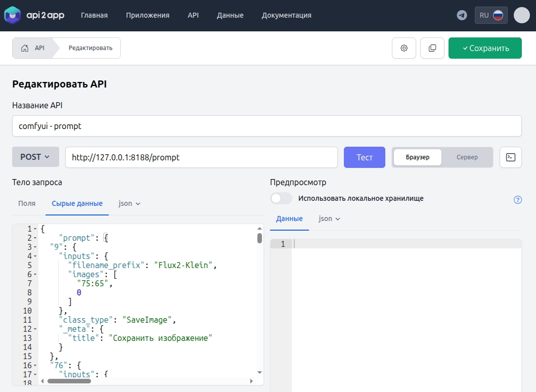
Task: Open API settings gear icon
Action: (x=404, y=48)
